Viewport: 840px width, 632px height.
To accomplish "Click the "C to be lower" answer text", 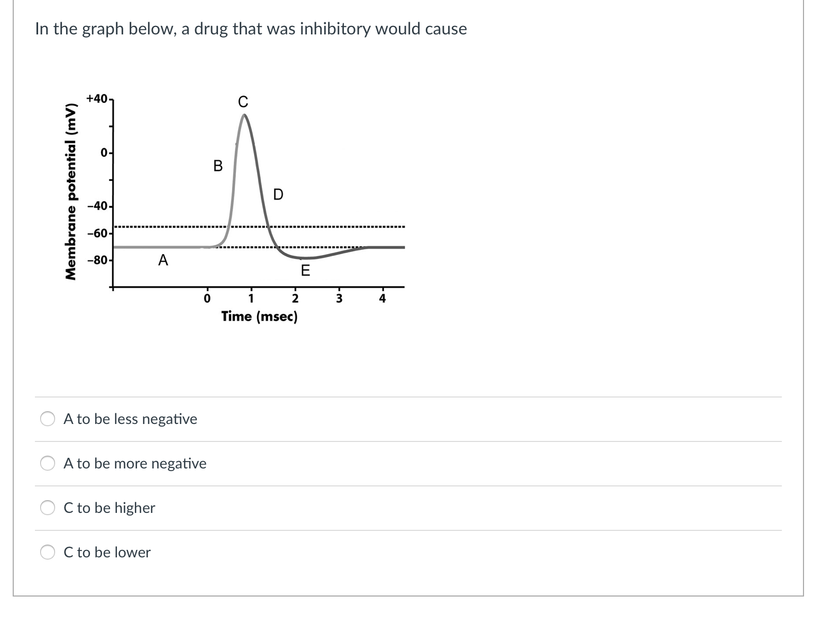I will click(107, 553).
